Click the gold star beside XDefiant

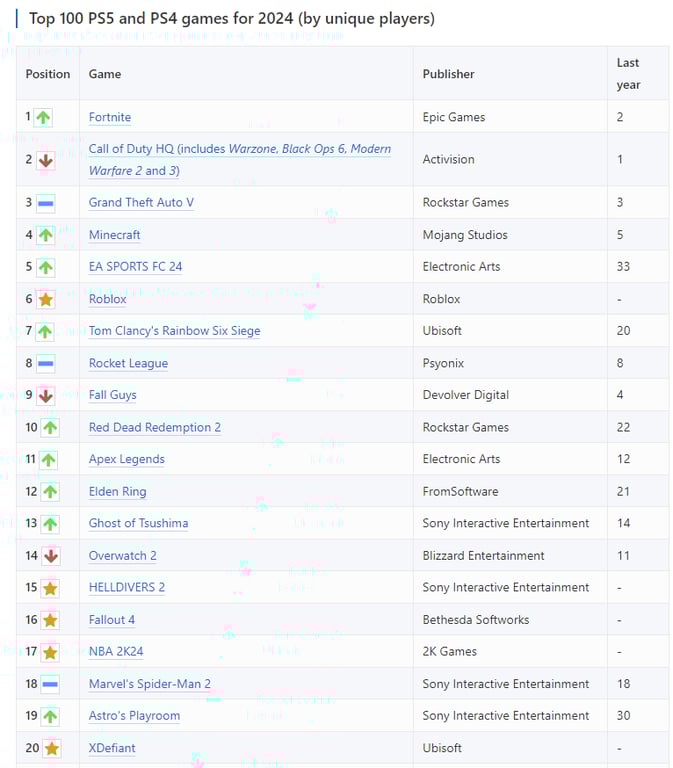pos(51,748)
